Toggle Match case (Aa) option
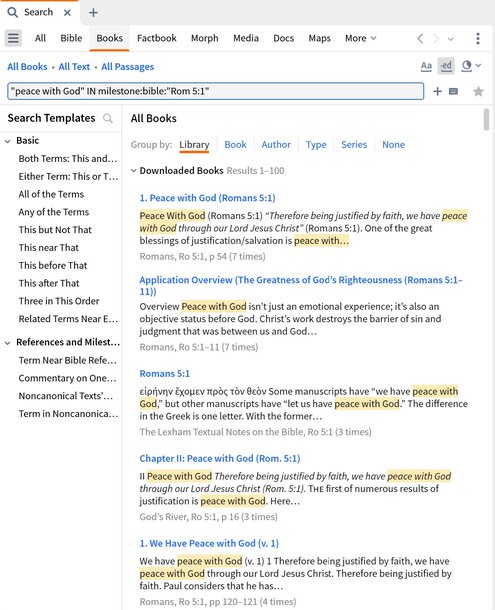Screen dimensions: 495x610 (426, 66)
